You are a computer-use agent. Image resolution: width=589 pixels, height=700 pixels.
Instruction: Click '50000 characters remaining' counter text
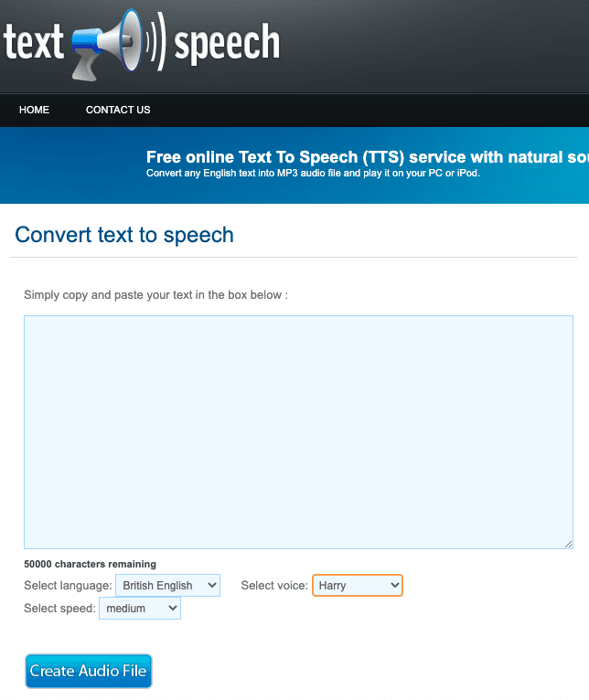(x=90, y=564)
